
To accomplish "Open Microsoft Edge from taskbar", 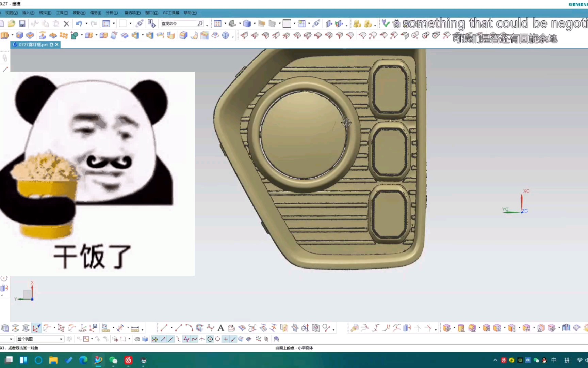I will point(83,360).
